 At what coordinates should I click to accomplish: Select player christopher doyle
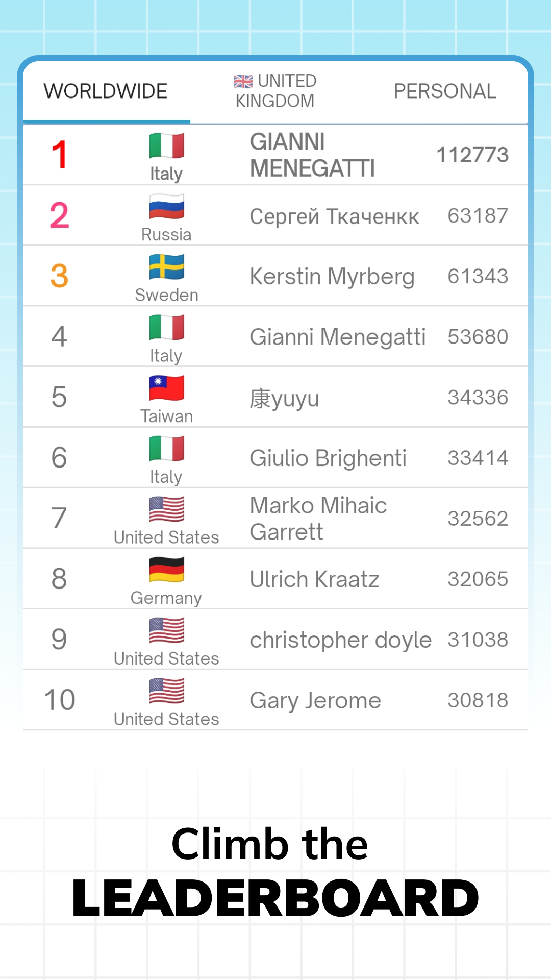340,640
